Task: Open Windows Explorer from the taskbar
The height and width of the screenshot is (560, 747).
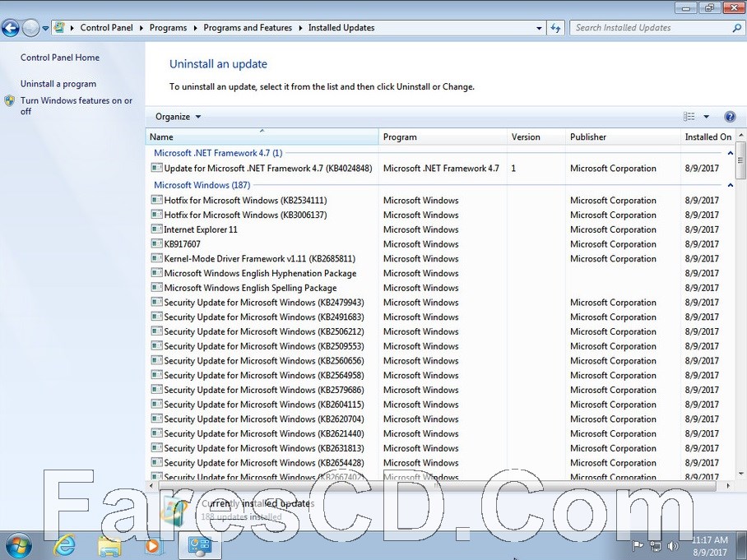Action: click(x=109, y=546)
